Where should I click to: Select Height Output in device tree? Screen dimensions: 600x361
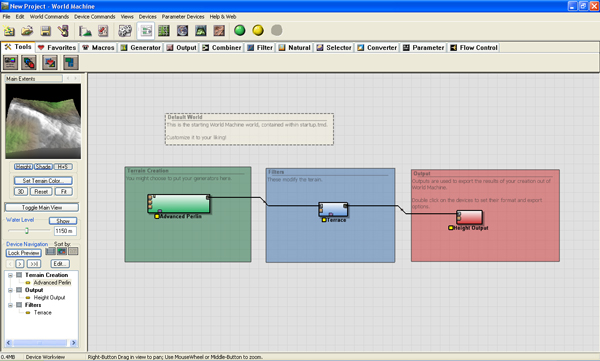coord(49,297)
